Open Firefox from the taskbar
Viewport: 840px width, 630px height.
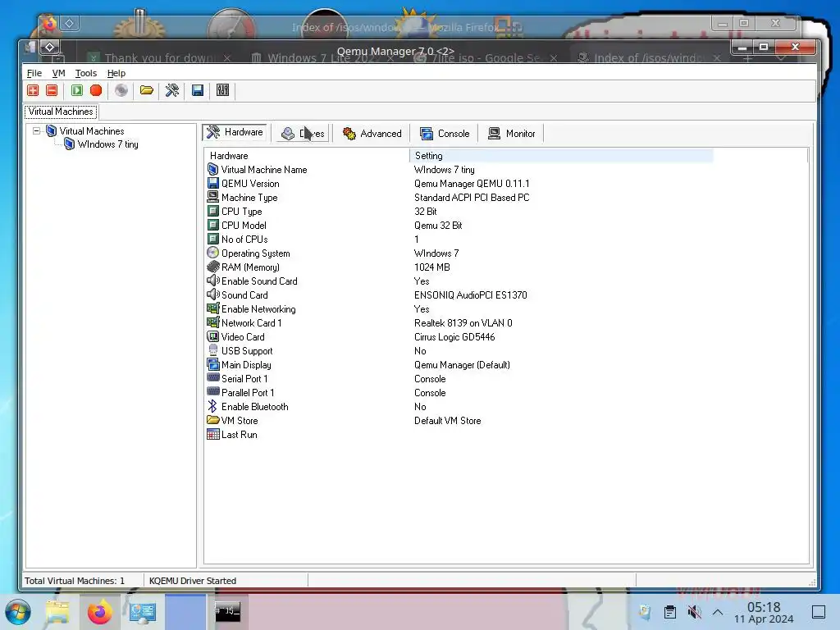click(x=99, y=612)
